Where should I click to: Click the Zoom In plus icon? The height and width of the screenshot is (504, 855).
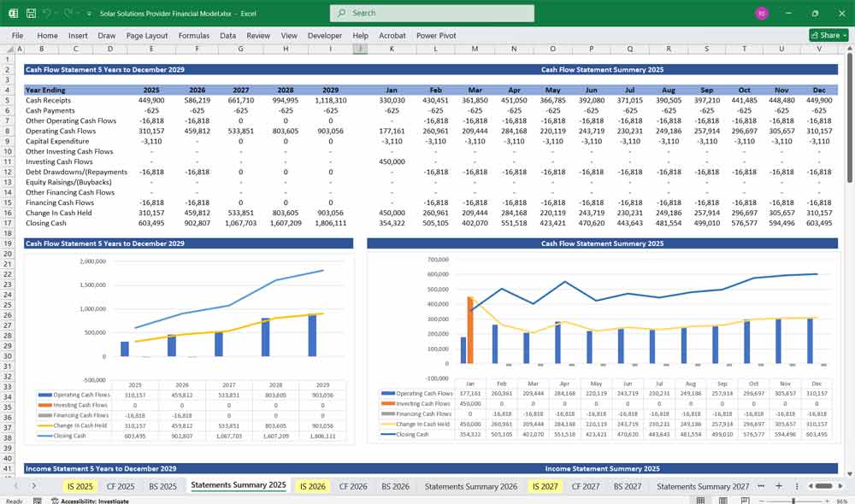826,500
